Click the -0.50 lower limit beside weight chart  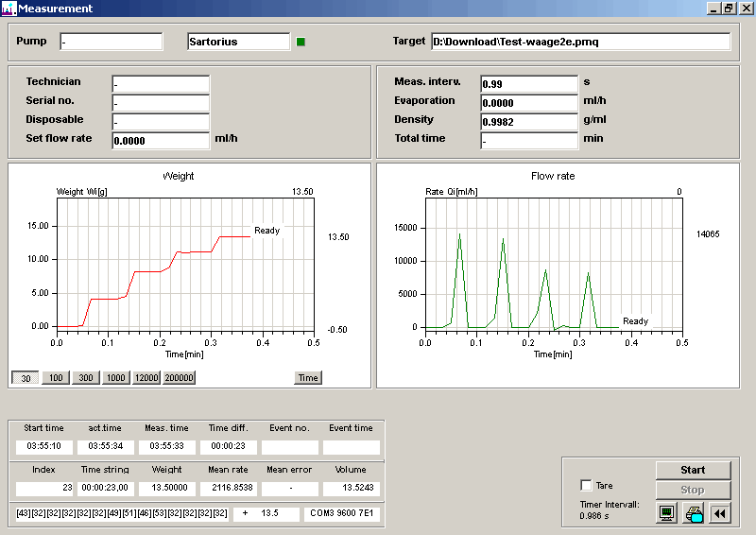click(337, 330)
